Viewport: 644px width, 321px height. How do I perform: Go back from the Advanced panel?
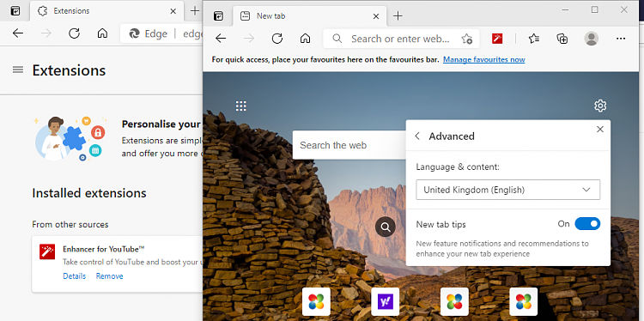tap(417, 136)
